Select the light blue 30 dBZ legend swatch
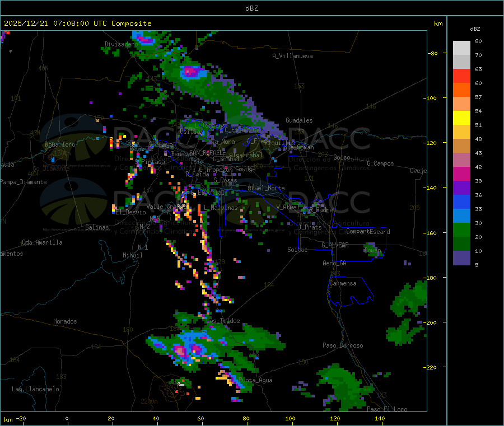Screen dimensions: 504x426 (461, 216)
